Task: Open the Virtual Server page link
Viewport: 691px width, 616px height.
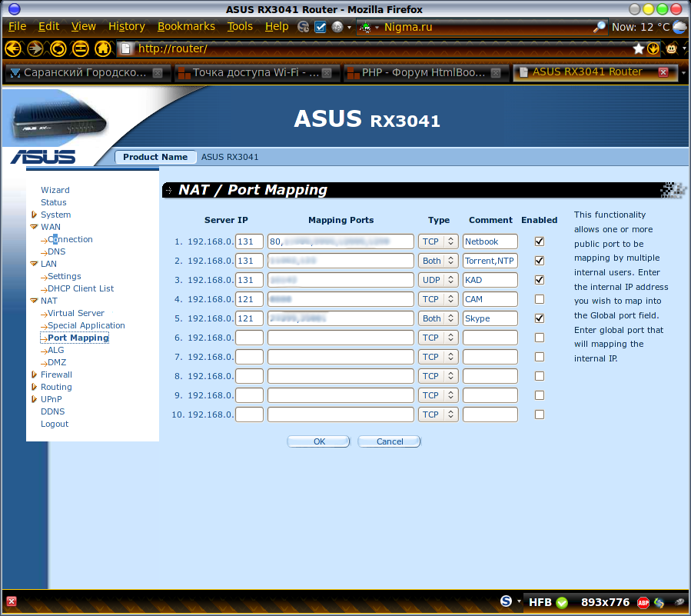Action: pos(76,313)
